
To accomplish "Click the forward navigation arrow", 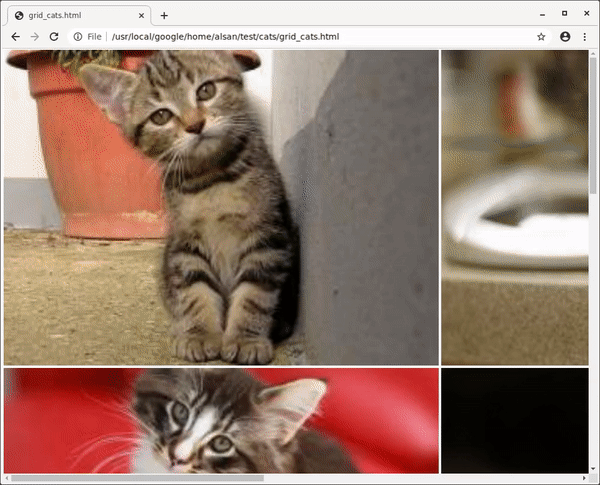I will tap(34, 37).
